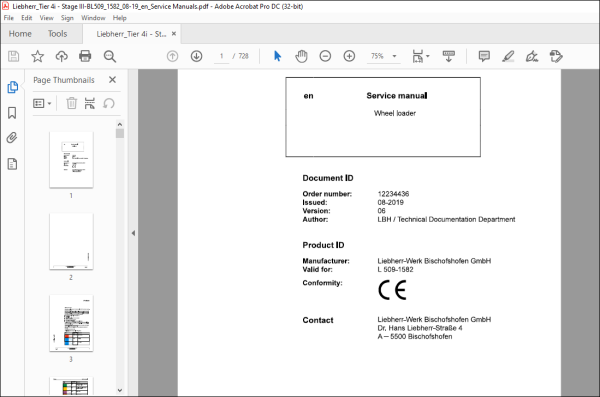The width and height of the screenshot is (600, 397).
Task: Click the Save file icon
Action: [14, 56]
